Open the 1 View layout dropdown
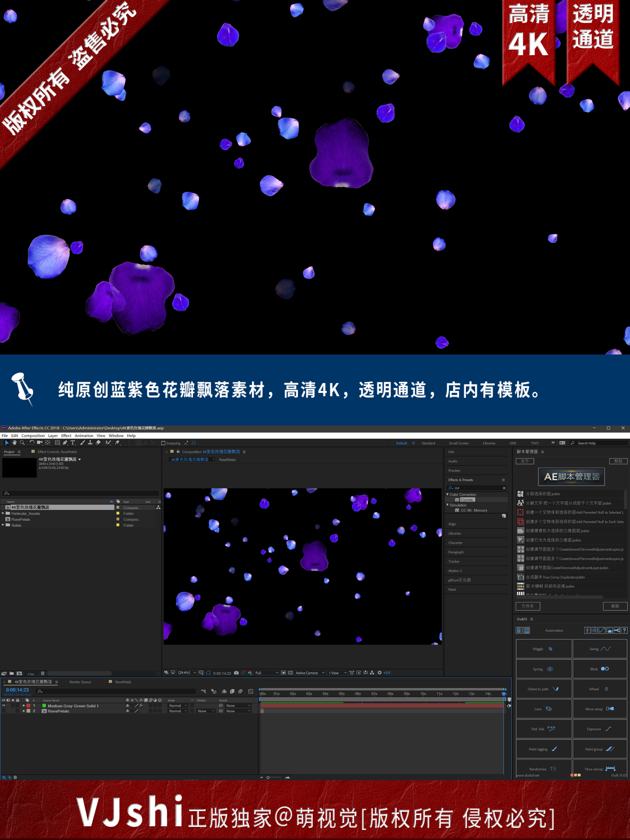This screenshot has height=840, width=630. tap(337, 673)
